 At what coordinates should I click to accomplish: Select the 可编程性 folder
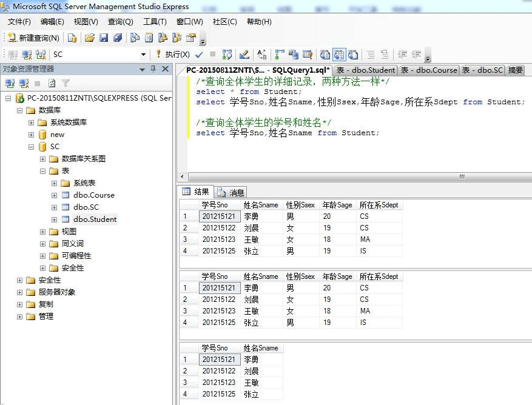[x=76, y=256]
